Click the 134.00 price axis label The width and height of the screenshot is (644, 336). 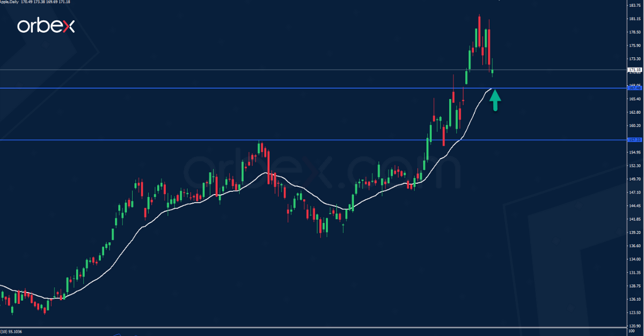point(636,259)
